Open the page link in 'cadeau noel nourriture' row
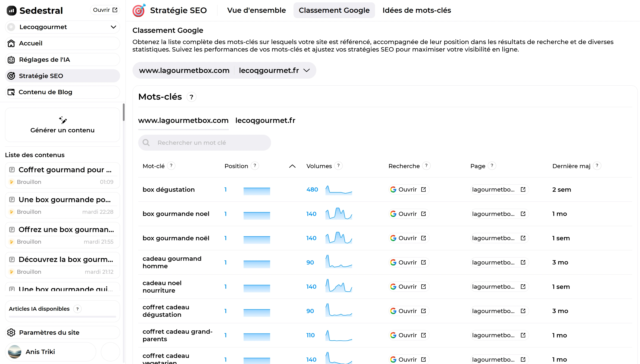Image resolution: width=640 pixels, height=364 pixels. [x=499, y=287]
